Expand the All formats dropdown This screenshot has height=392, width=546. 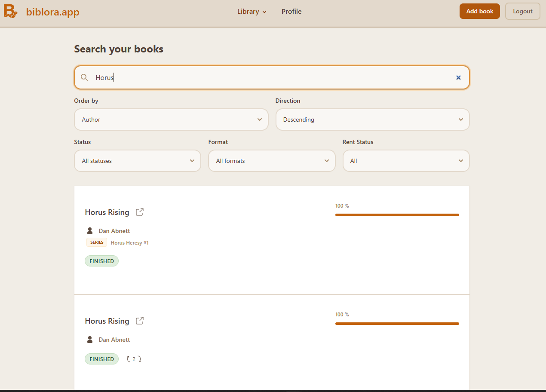pos(272,161)
